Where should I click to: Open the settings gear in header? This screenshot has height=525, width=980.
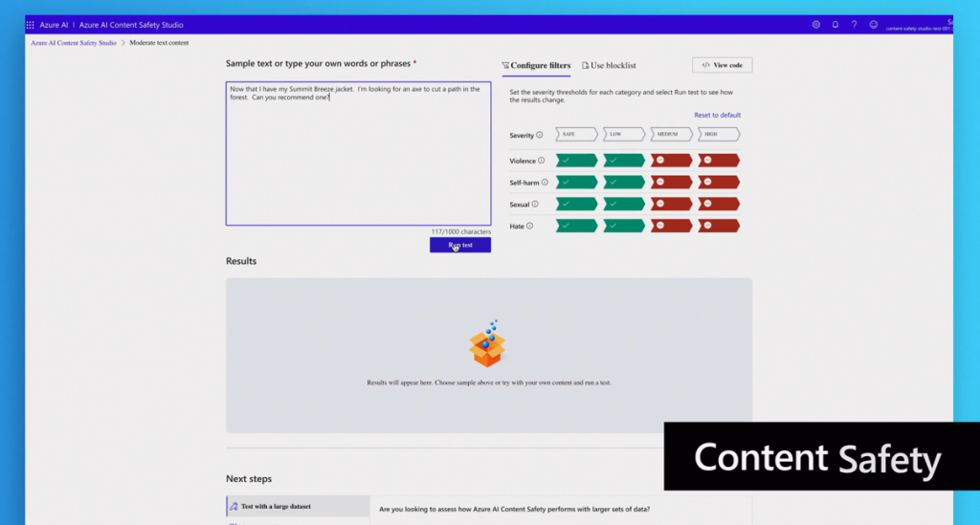[815, 25]
